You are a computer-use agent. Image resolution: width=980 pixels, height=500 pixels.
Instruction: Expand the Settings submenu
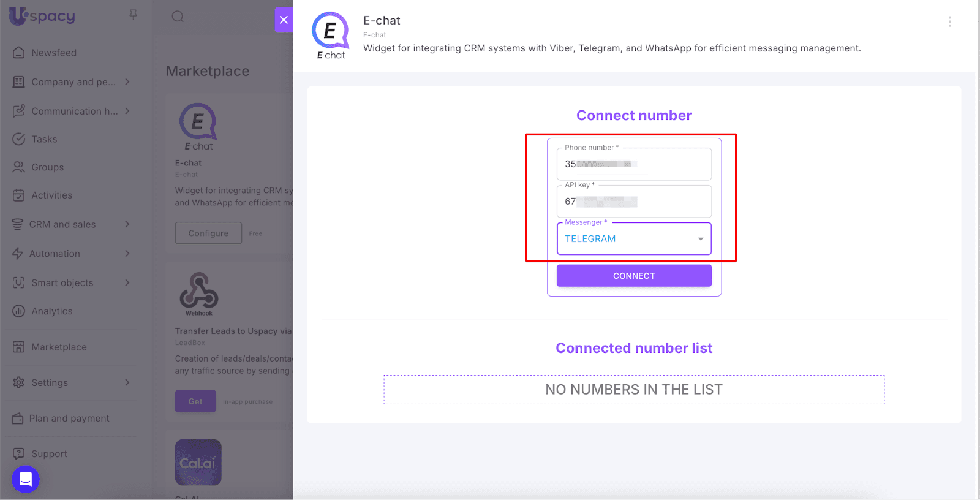(127, 382)
